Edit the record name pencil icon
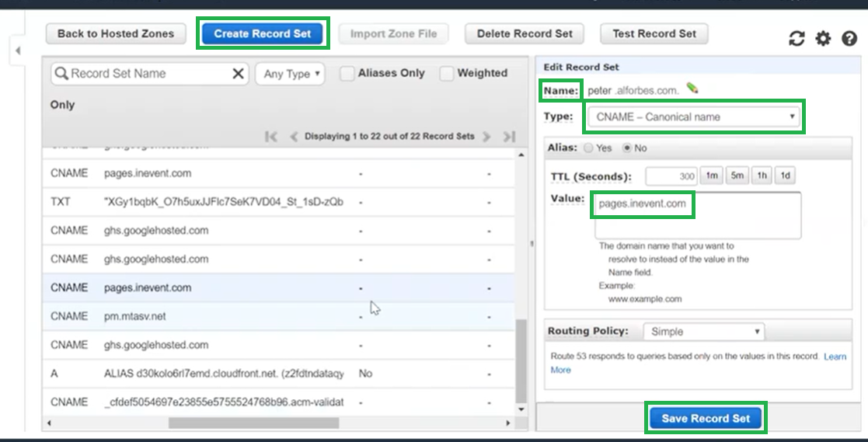The width and height of the screenshot is (868, 442). pyautogui.click(x=692, y=88)
